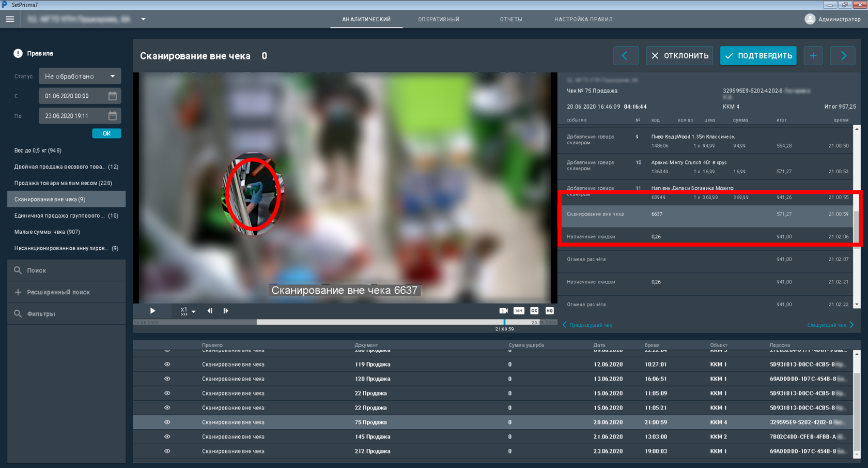Click the camera 1 selector icon
Screen dimensions: 868x468
click(x=503, y=311)
